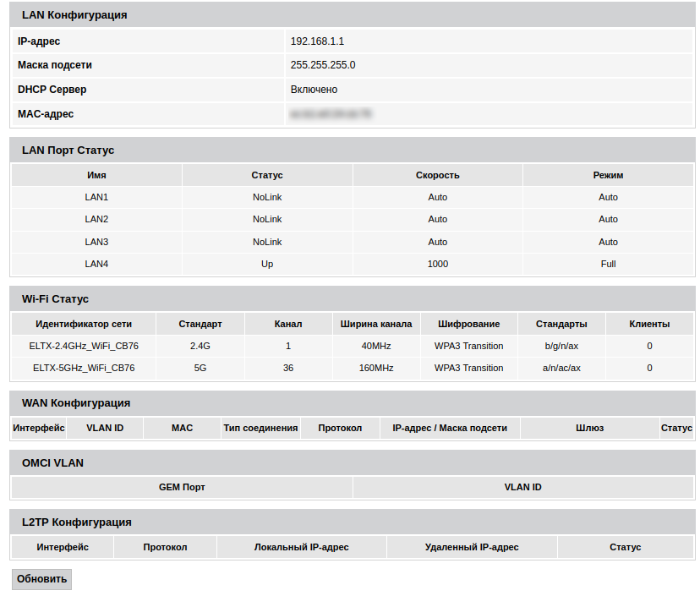Click the DHCP Сервер value Включено

(x=314, y=90)
